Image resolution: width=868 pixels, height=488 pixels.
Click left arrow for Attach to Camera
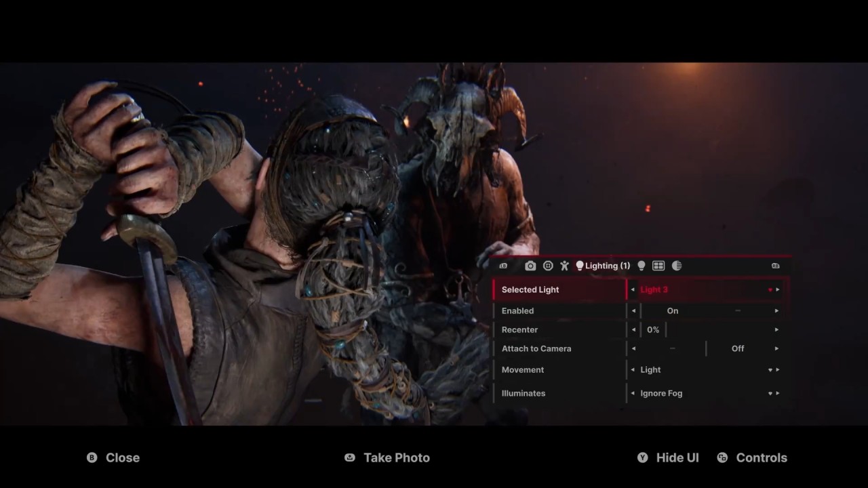coord(633,348)
